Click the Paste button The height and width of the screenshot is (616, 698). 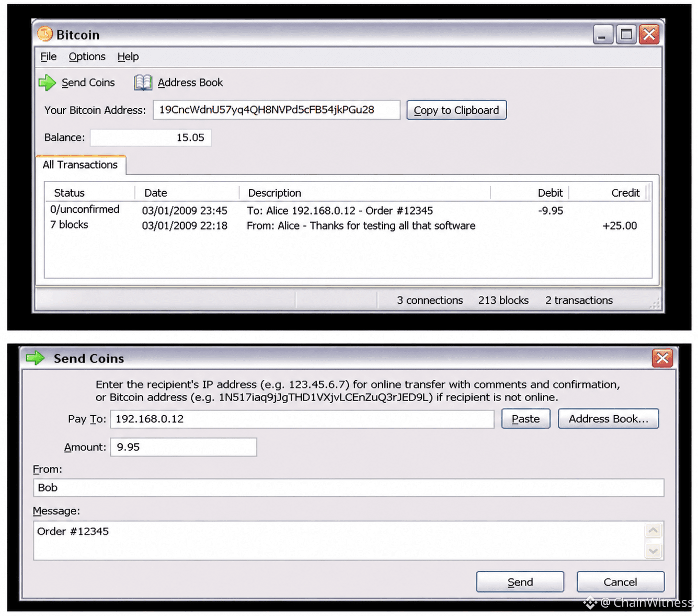coord(525,419)
